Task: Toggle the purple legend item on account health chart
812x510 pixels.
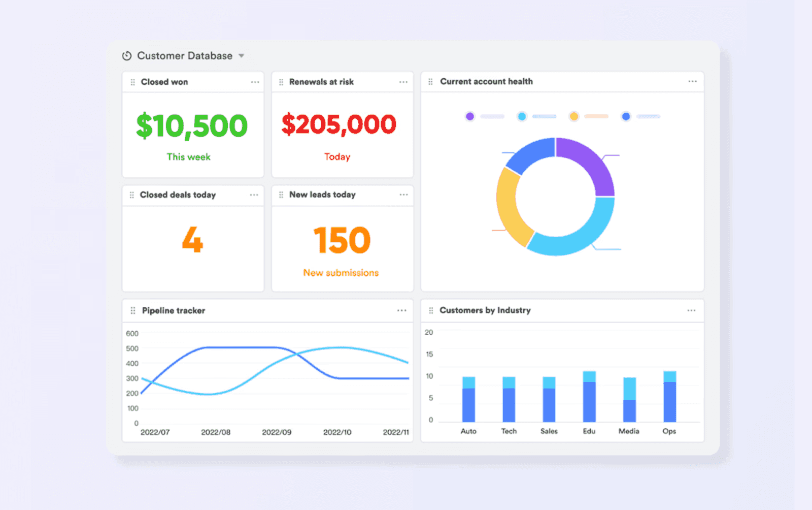Action: pyautogui.click(x=469, y=116)
